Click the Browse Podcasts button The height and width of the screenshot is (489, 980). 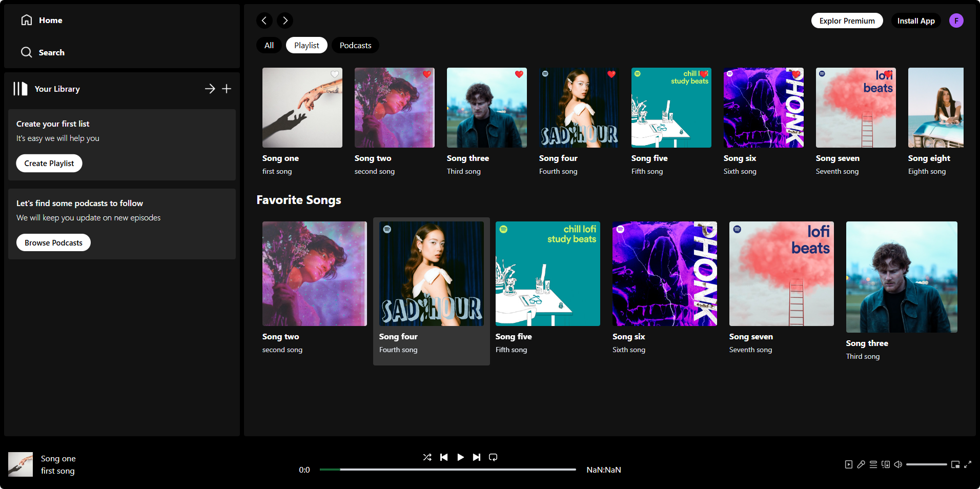click(53, 242)
